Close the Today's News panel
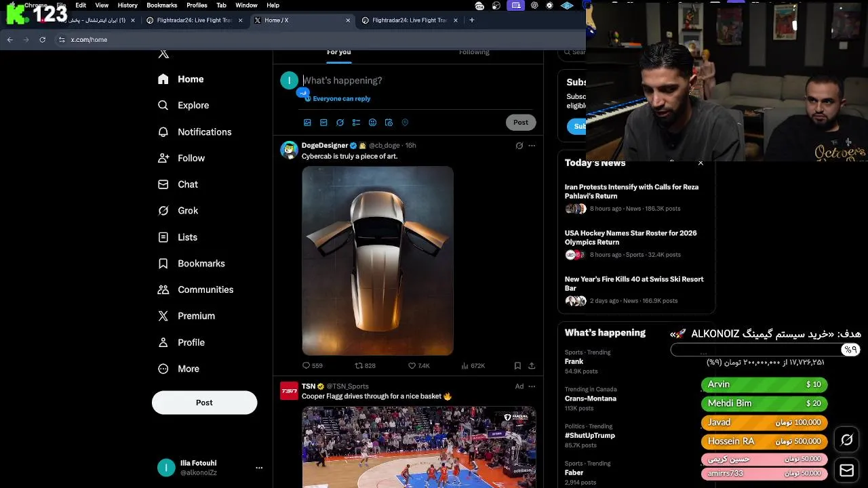The image size is (868, 488). (701, 163)
